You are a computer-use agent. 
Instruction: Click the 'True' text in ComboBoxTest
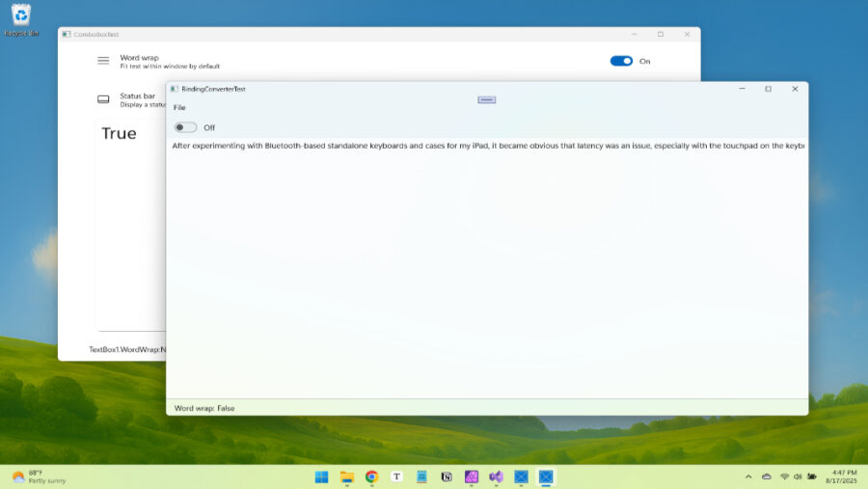[119, 133]
